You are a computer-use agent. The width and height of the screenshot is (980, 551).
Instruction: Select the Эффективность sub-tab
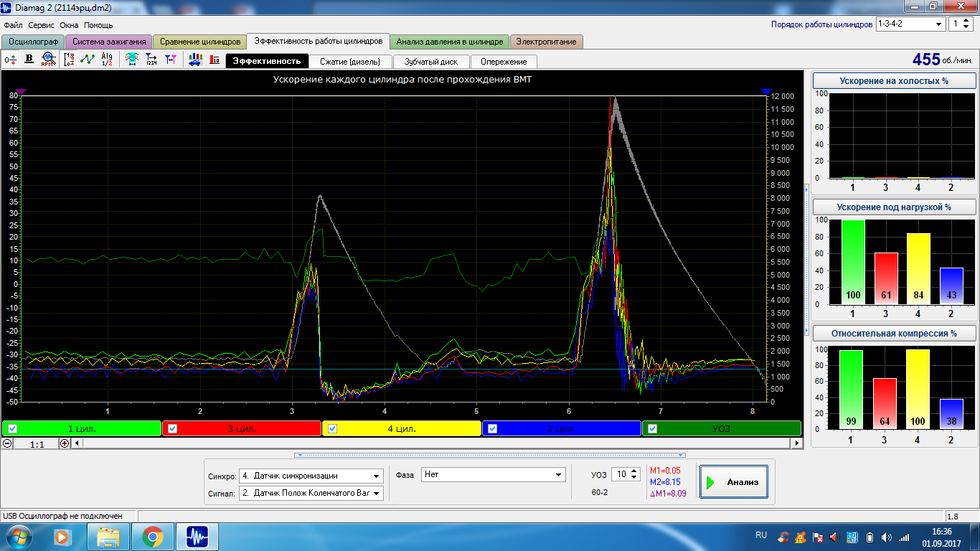pos(267,61)
